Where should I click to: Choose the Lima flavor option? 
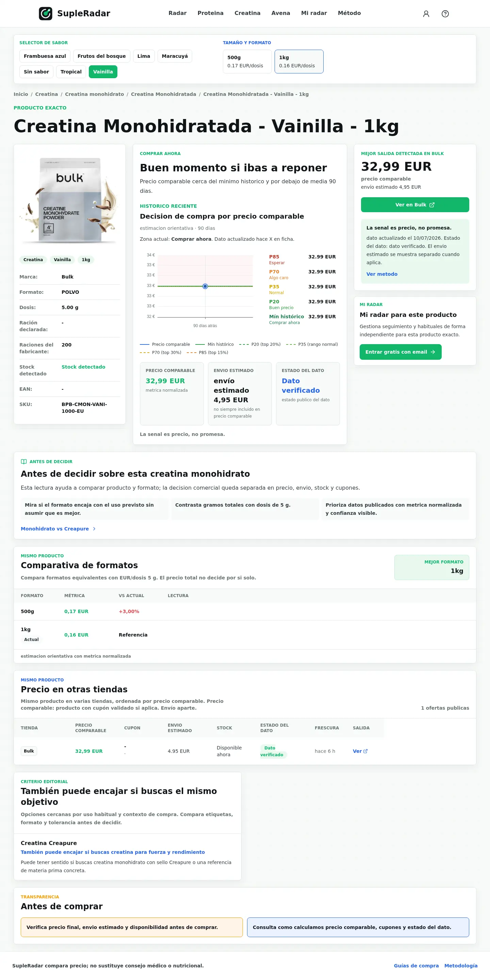[x=144, y=56]
